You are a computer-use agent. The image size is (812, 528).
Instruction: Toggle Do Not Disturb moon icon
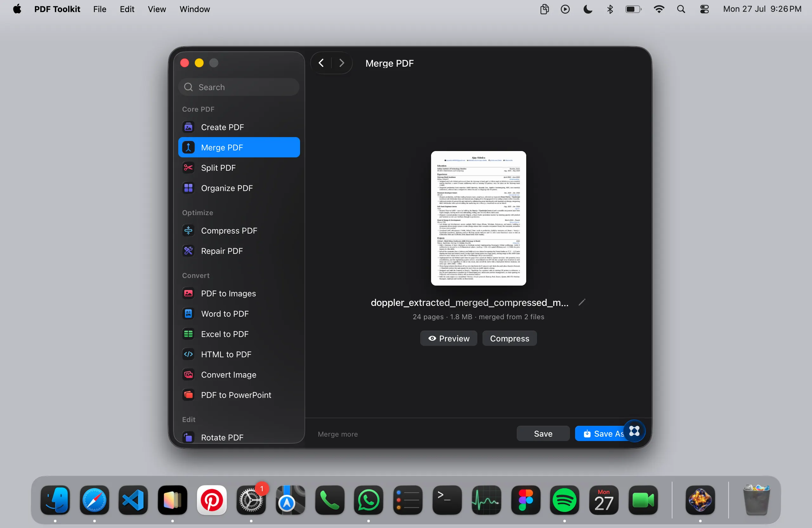point(587,9)
